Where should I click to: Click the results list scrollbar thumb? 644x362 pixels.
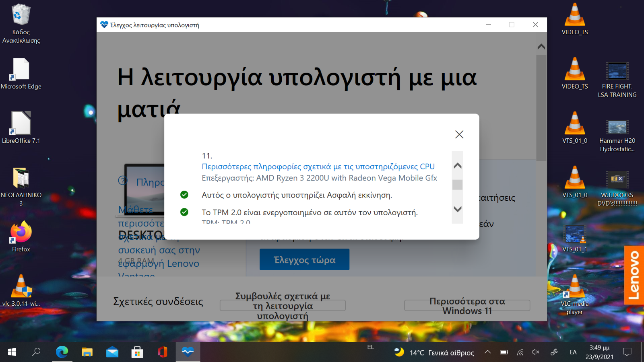(458, 185)
